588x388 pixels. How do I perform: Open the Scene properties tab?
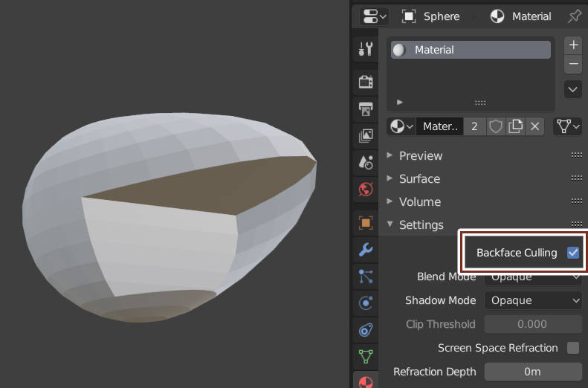[x=366, y=162]
